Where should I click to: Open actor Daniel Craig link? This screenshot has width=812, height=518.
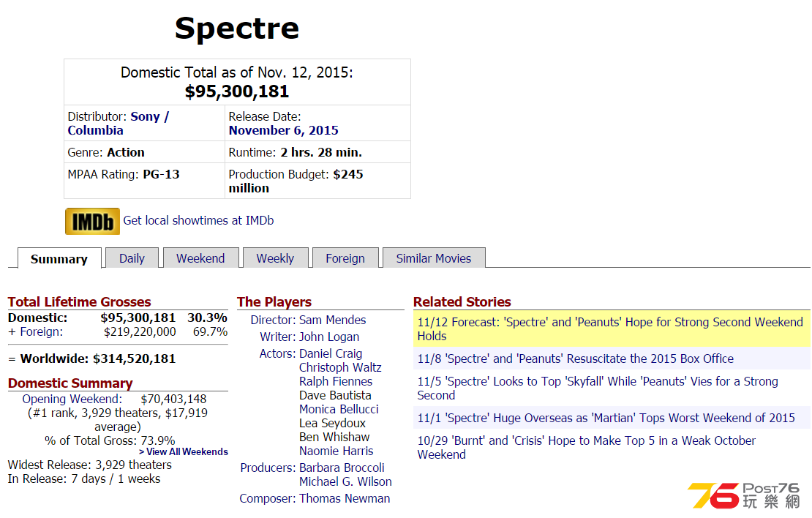point(331,353)
